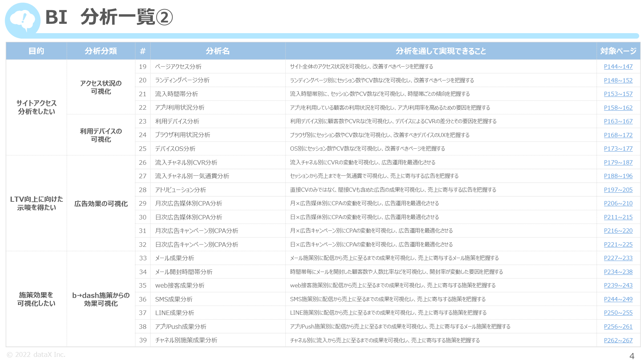Open page link P206~210
This screenshot has width=644, height=362.
click(x=618, y=203)
